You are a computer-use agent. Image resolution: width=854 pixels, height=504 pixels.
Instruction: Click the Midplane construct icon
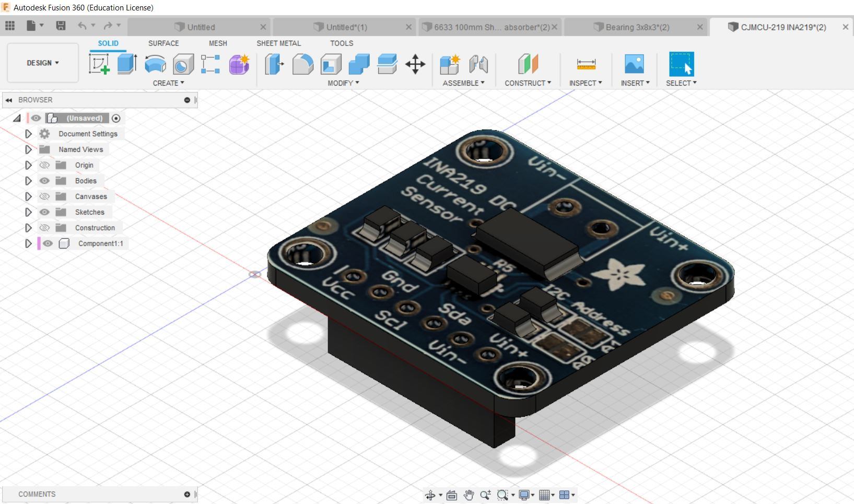528,64
